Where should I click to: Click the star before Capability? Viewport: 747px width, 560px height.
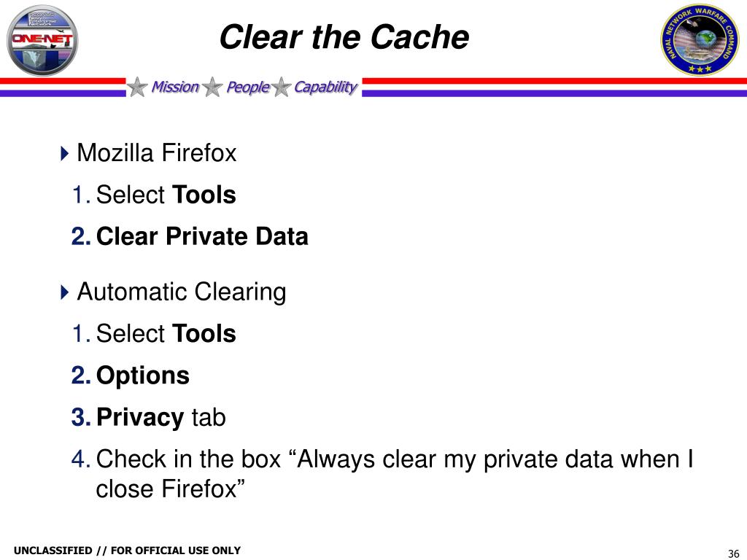(281, 87)
